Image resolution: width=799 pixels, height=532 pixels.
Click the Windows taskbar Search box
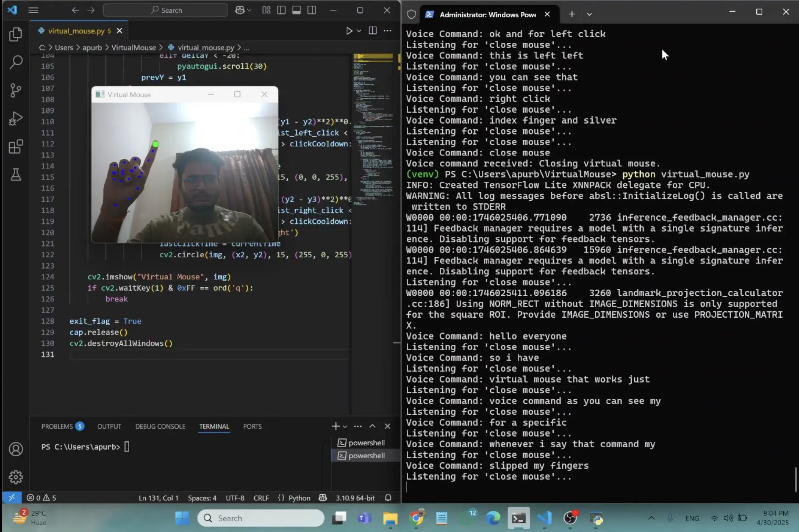pos(261,518)
